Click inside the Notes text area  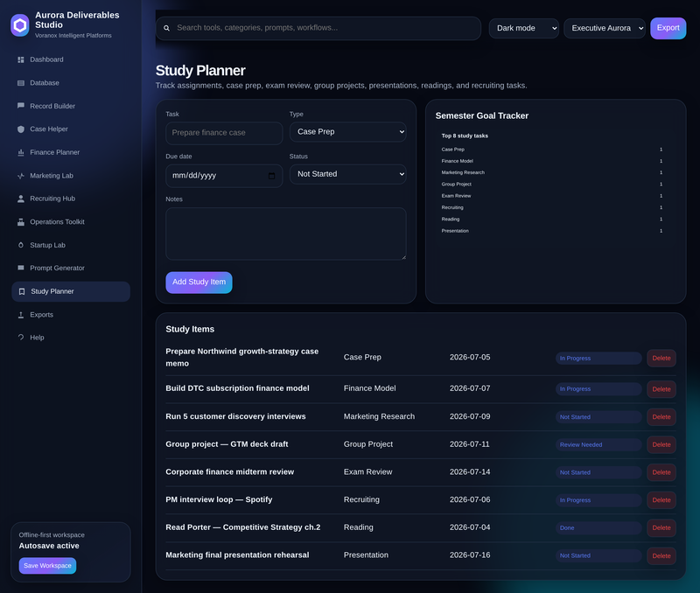(x=286, y=234)
